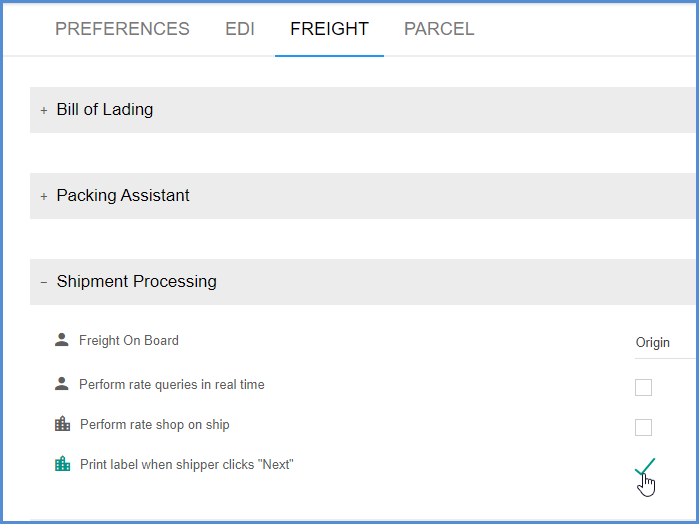This screenshot has width=699, height=524.
Task: Select the FREIGHT tab
Action: point(329,29)
